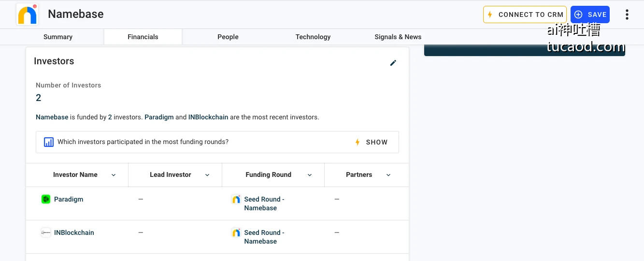Go to the Technology tab

(313, 37)
